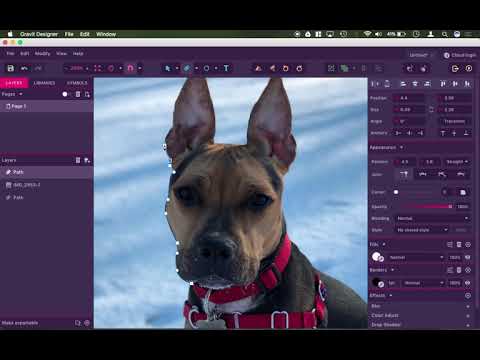Click the Borders black color swatch
The image size is (480, 360).
point(377,283)
